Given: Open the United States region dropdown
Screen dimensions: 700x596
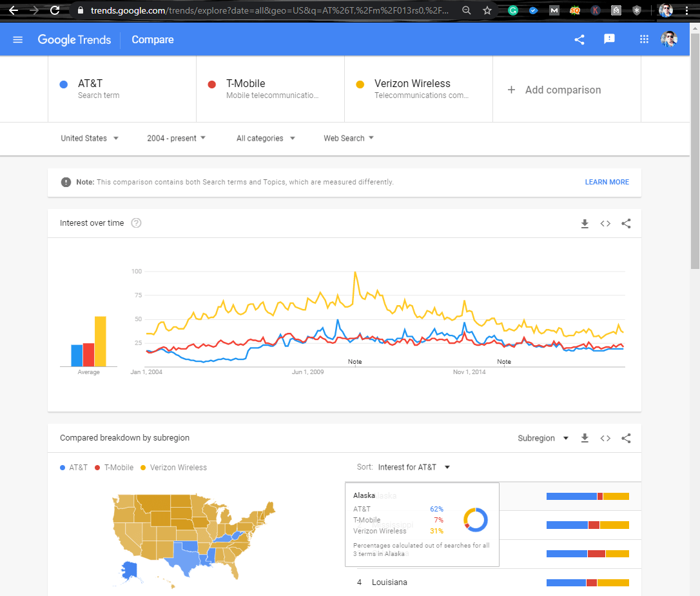Looking at the screenshot, I should pyautogui.click(x=90, y=138).
